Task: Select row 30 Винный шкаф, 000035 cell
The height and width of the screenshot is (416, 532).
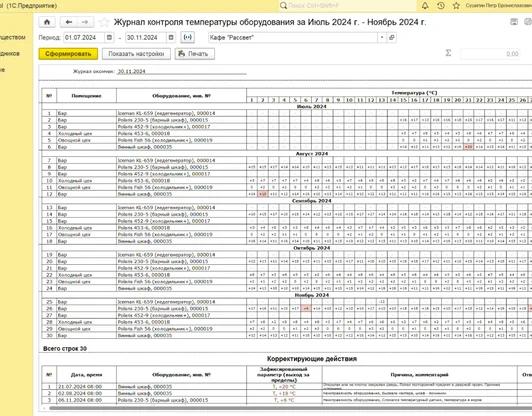Action: [182, 335]
